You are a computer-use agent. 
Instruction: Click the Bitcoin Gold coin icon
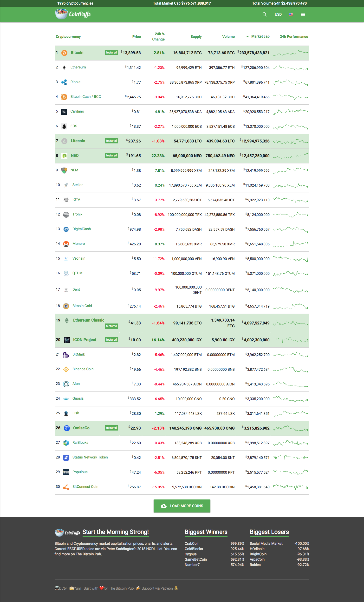pos(66,306)
